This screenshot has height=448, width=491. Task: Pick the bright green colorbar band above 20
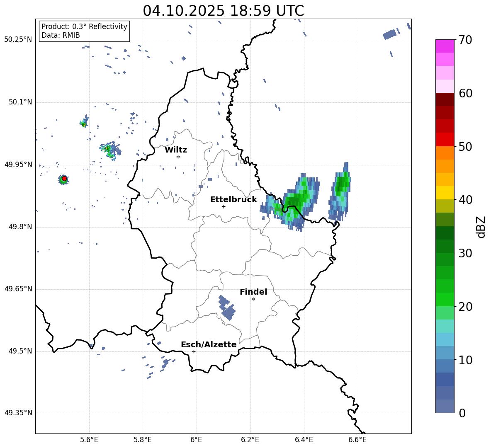[x=445, y=299]
